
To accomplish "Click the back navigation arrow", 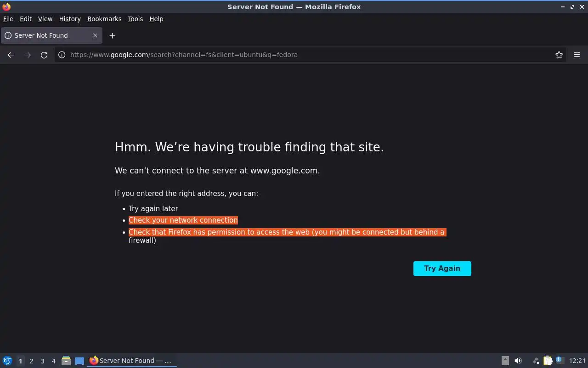I will [11, 55].
